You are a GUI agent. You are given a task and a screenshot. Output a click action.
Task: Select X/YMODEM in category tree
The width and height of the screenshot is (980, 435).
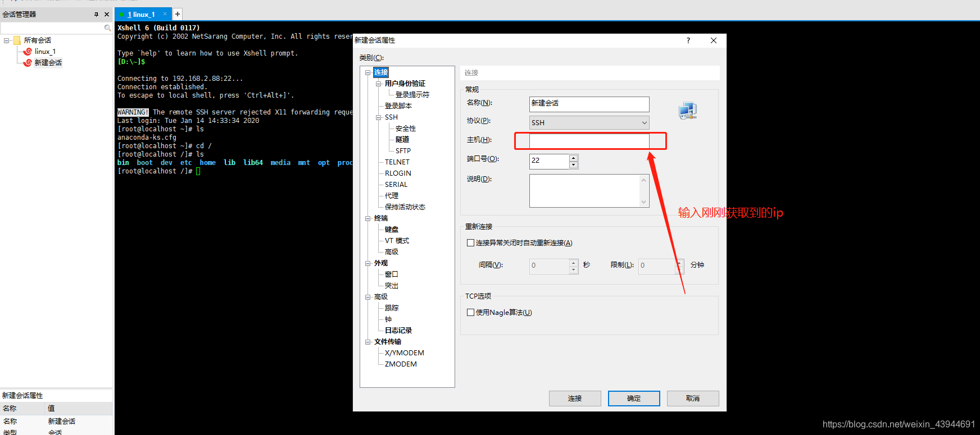405,353
